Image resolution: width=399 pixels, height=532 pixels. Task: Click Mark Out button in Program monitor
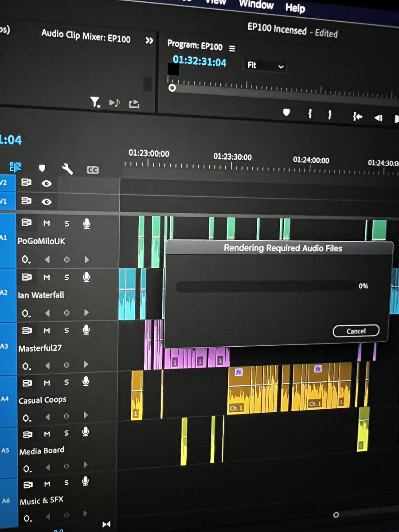(x=330, y=115)
